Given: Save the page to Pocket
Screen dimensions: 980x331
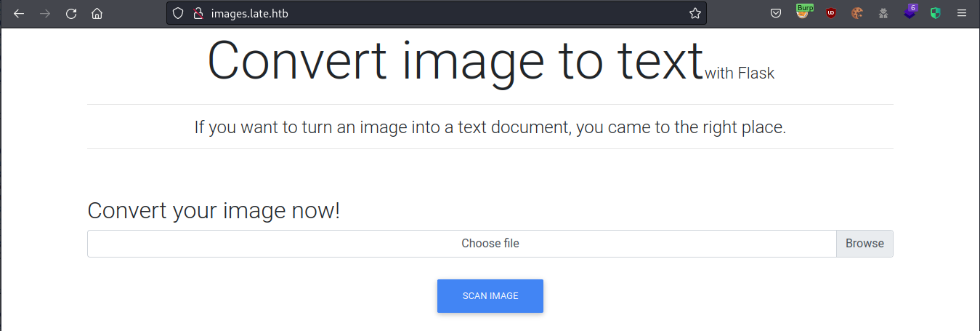Looking at the screenshot, I should pyautogui.click(x=776, y=13).
